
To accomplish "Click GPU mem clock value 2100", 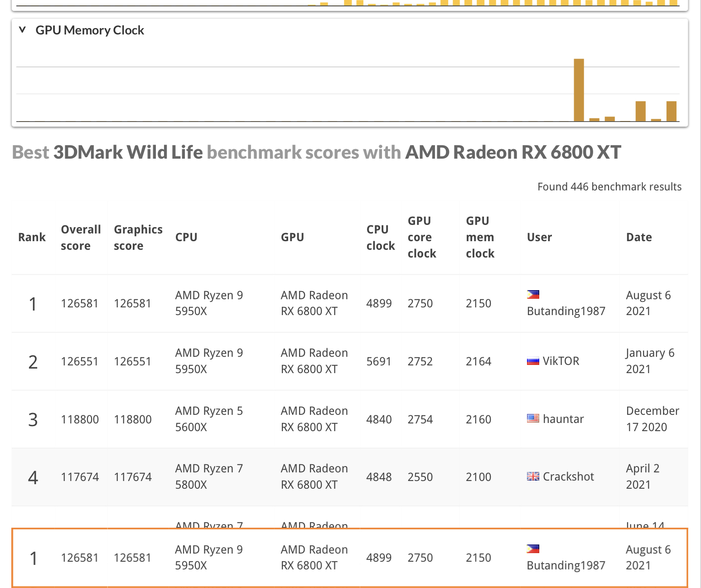I will point(479,477).
